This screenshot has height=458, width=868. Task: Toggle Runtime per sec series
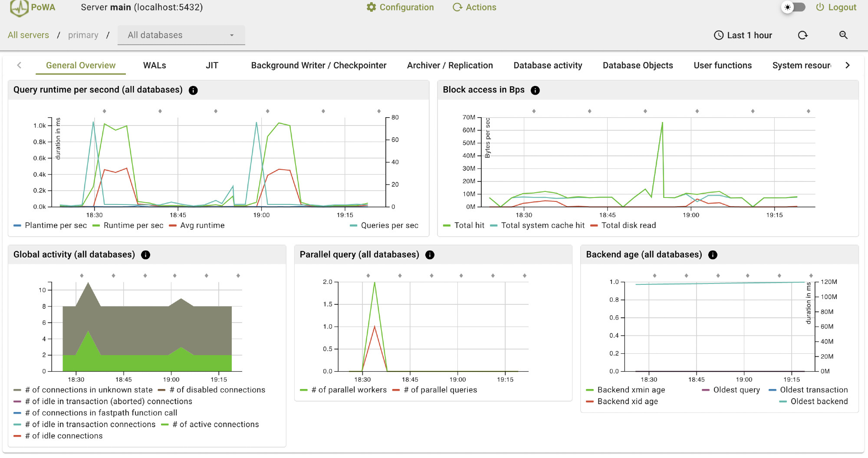pyautogui.click(x=128, y=225)
